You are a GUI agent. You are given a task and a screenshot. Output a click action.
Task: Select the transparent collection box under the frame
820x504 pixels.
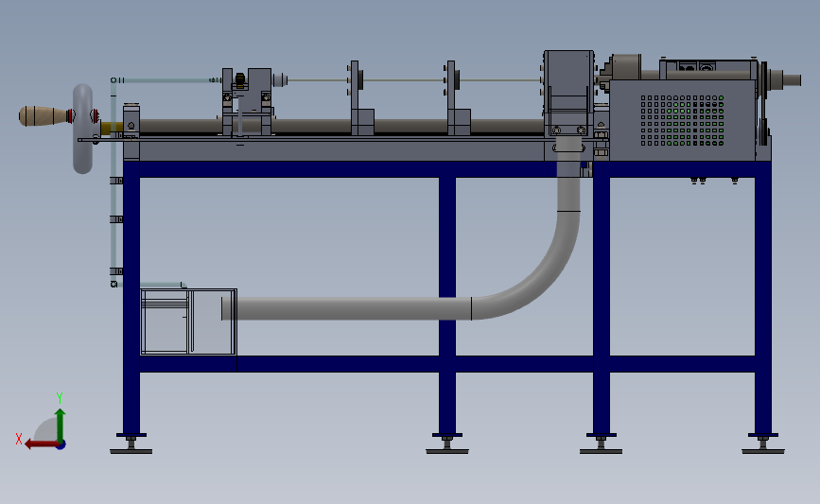click(x=189, y=322)
